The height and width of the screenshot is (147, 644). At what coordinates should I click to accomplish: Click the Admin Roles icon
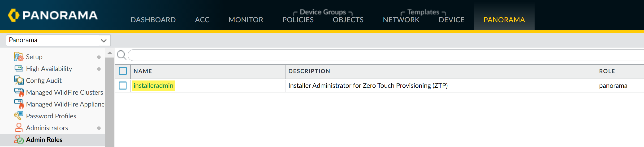click(18, 139)
